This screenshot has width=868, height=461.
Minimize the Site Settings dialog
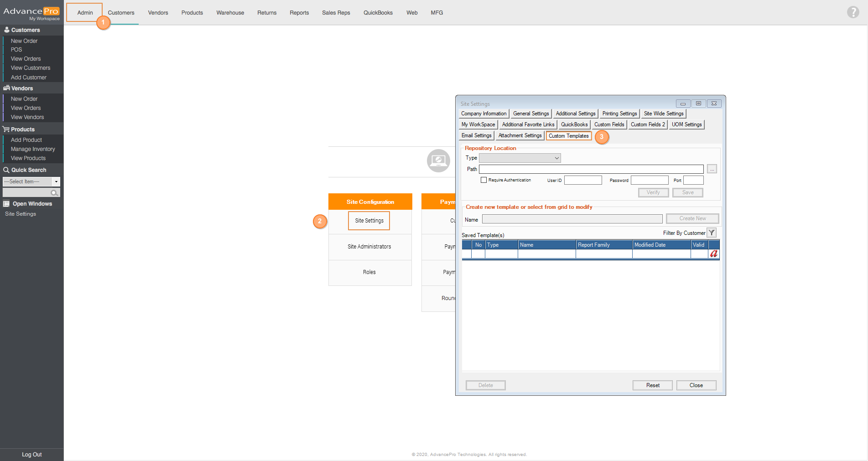pyautogui.click(x=683, y=104)
